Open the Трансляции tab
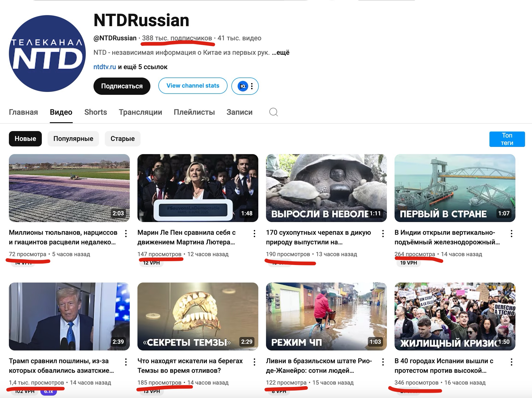The height and width of the screenshot is (398, 532). pyautogui.click(x=141, y=112)
